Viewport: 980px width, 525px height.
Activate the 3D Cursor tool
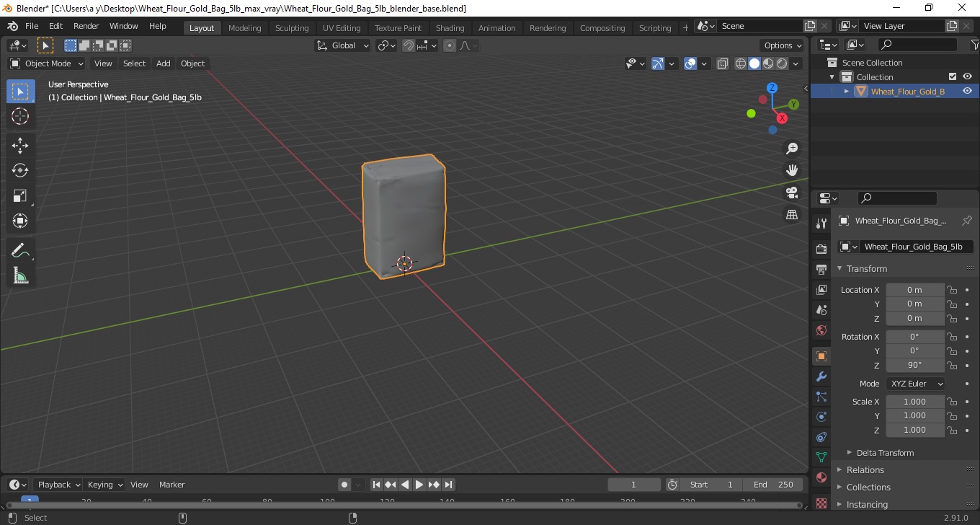click(20, 116)
